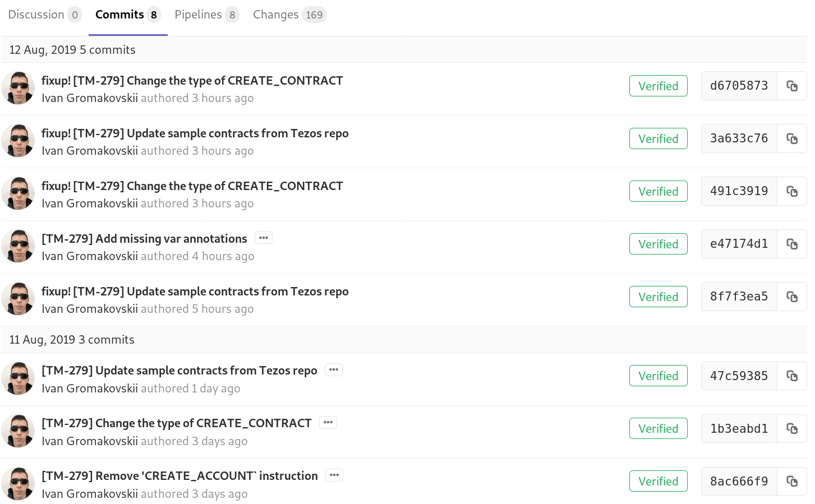Open Remove CREATE_ACCOUNT instruction commit title

coord(179,476)
